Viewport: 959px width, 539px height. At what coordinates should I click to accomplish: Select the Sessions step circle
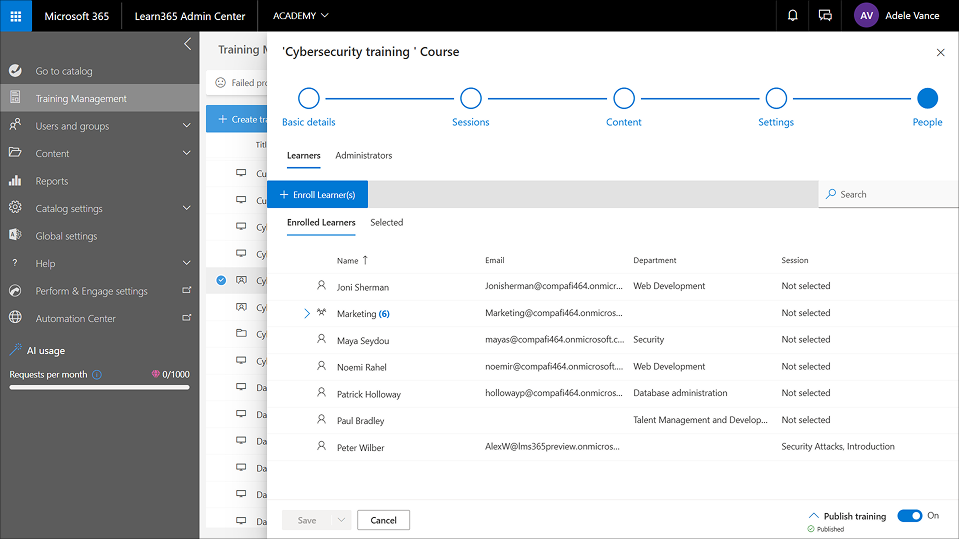(470, 99)
